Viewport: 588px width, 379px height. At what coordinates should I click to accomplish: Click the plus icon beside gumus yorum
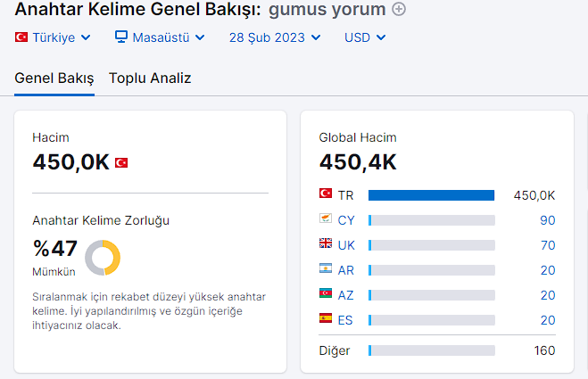tap(399, 9)
